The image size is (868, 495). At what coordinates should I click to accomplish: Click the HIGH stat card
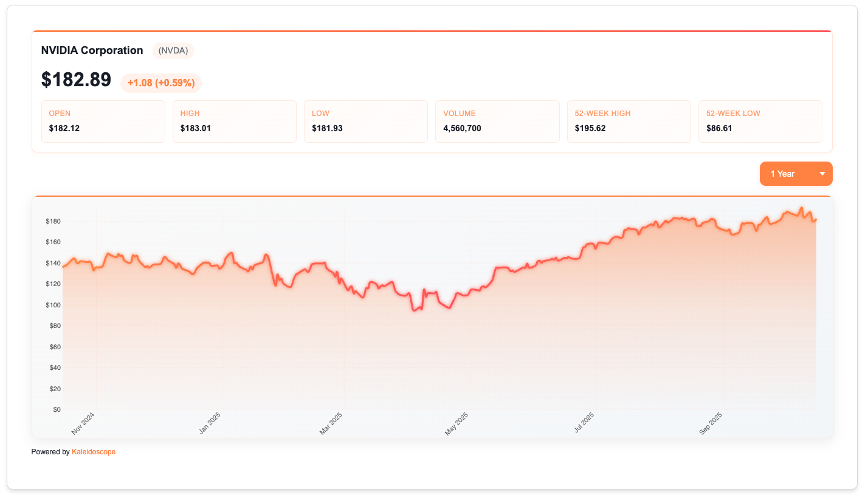coord(235,121)
